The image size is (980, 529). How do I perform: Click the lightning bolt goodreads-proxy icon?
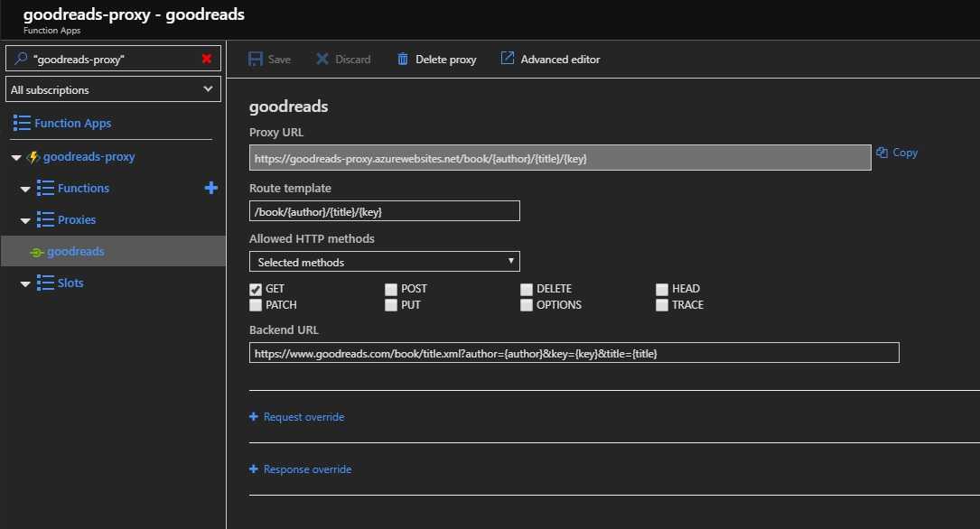click(x=33, y=157)
